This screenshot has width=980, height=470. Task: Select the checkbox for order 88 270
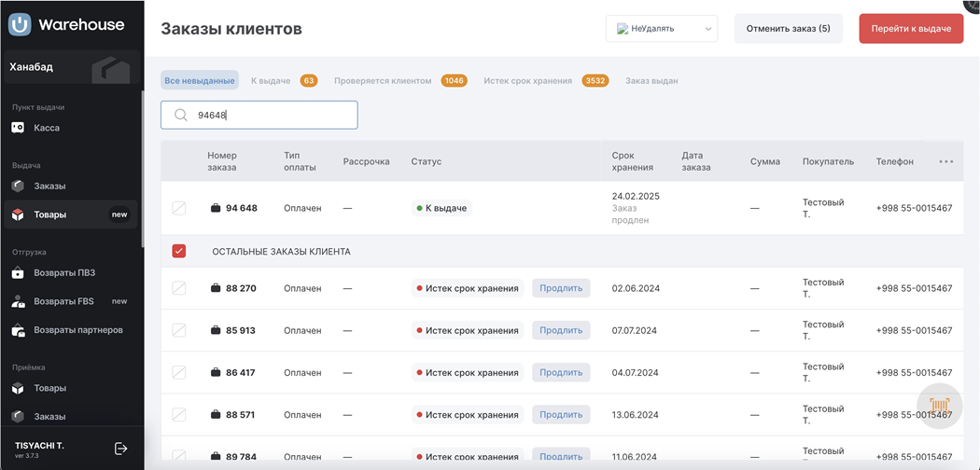tap(179, 289)
